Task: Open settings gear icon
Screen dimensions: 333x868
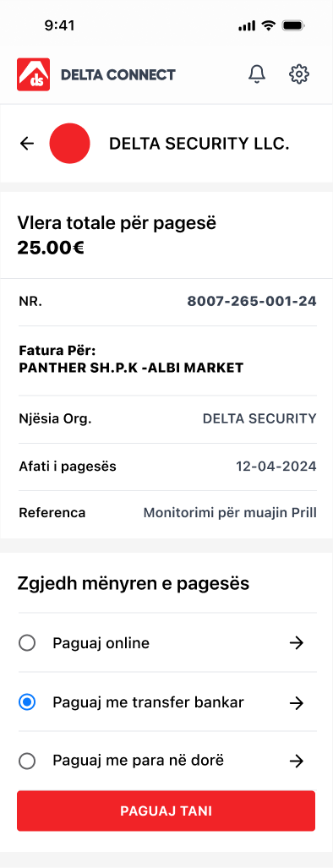Action: [x=298, y=74]
